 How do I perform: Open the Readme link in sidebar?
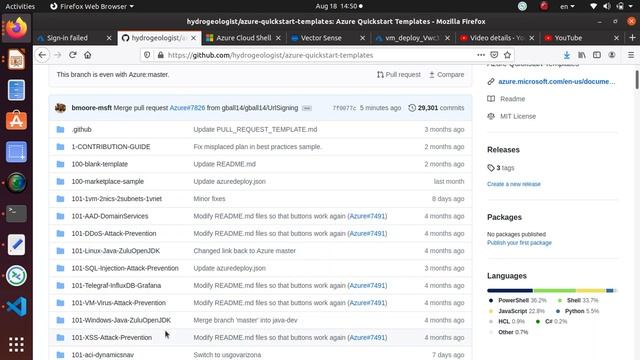click(513, 99)
